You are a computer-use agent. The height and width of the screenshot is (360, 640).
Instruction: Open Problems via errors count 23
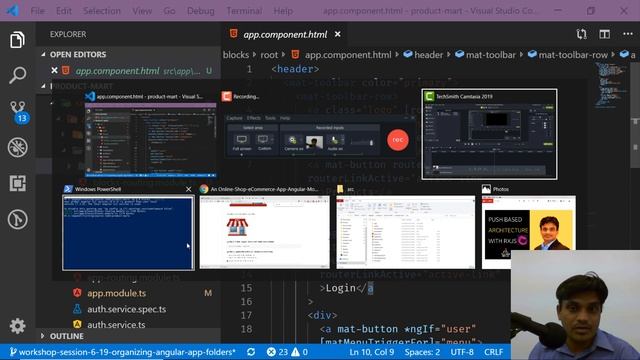[x=278, y=352]
